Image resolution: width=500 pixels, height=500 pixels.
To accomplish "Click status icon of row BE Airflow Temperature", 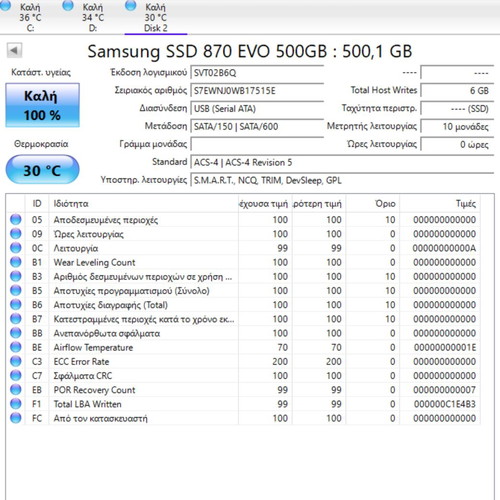I will pos(16,347).
